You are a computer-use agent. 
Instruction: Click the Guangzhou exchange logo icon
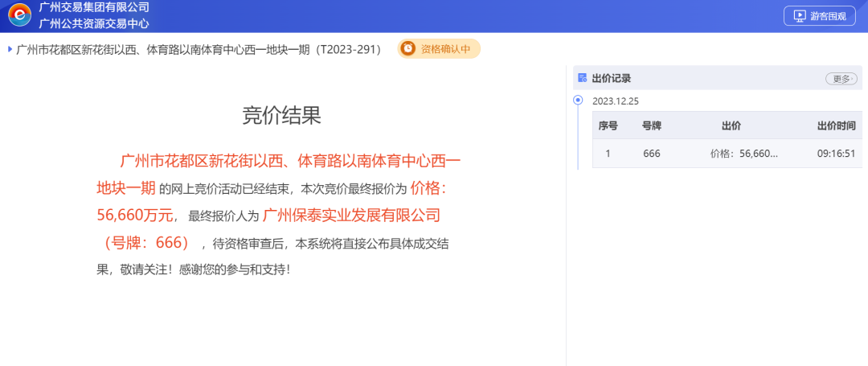tap(19, 15)
